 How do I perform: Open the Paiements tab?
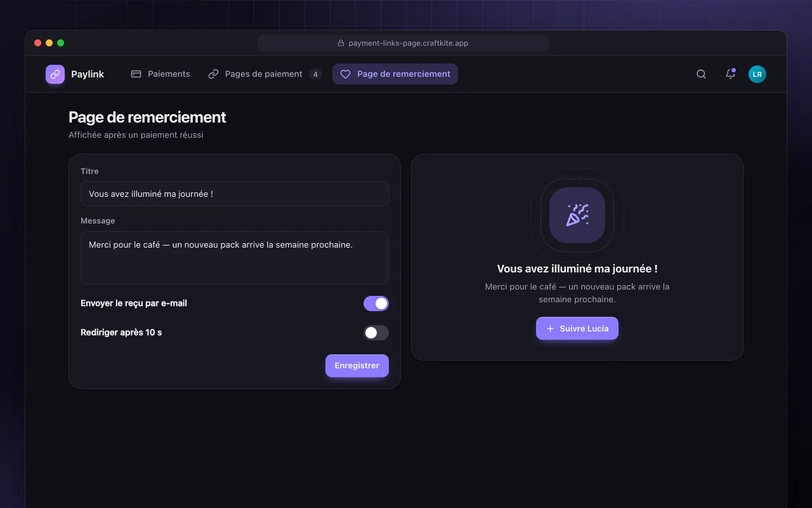160,74
